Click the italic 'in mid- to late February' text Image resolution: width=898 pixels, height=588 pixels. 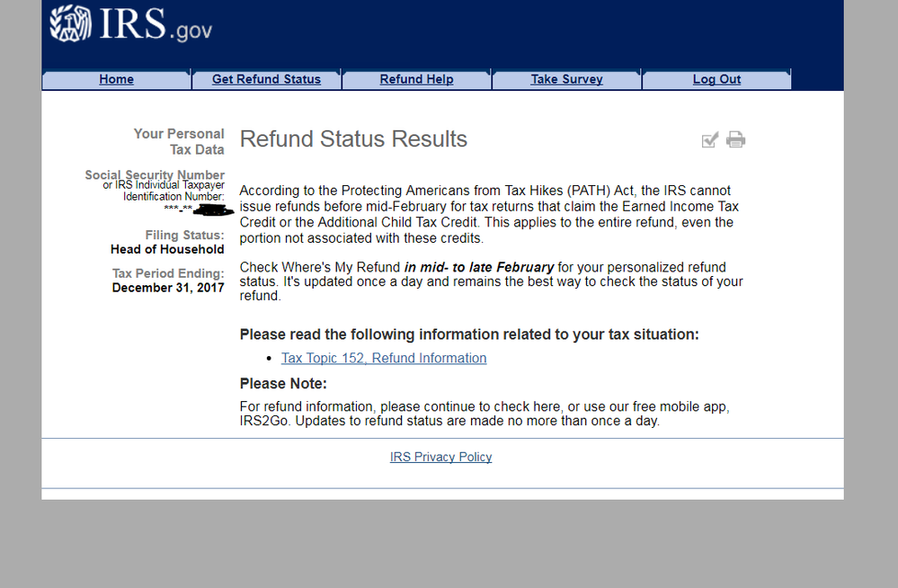pos(479,267)
